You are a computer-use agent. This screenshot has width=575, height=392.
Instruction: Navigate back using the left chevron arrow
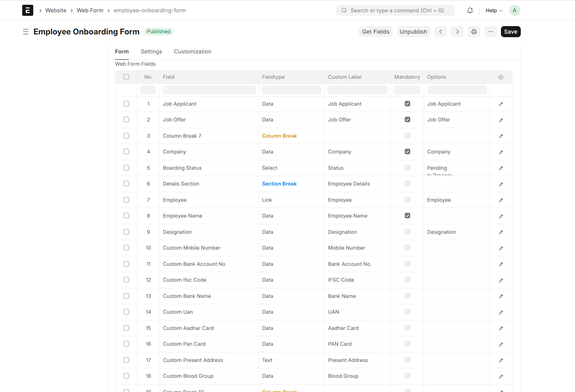(440, 31)
